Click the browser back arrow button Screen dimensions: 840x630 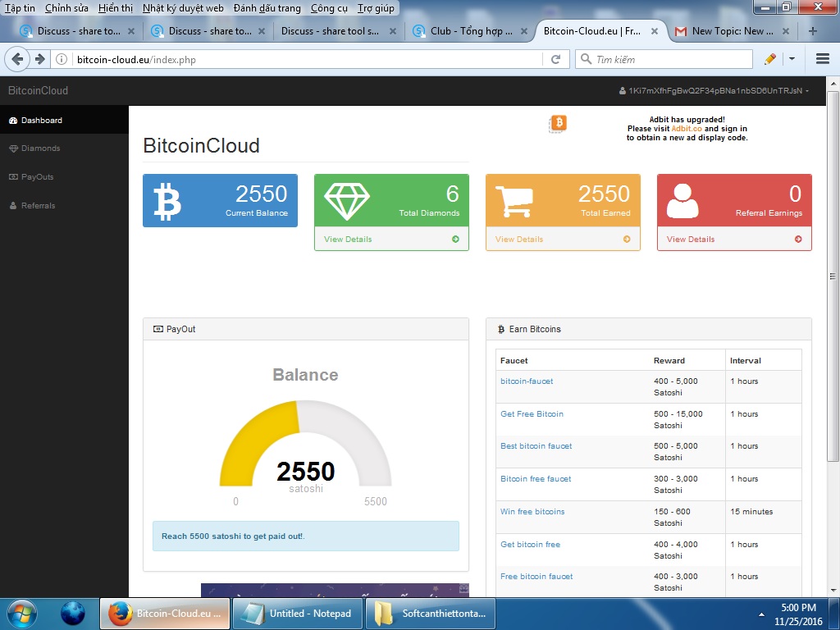point(17,59)
